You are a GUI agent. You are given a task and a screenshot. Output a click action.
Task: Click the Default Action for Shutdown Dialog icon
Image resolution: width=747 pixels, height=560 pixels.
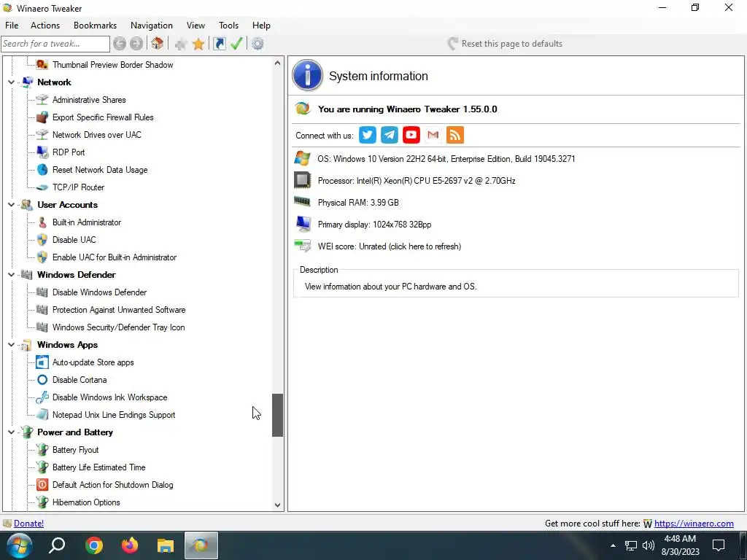coord(42,485)
